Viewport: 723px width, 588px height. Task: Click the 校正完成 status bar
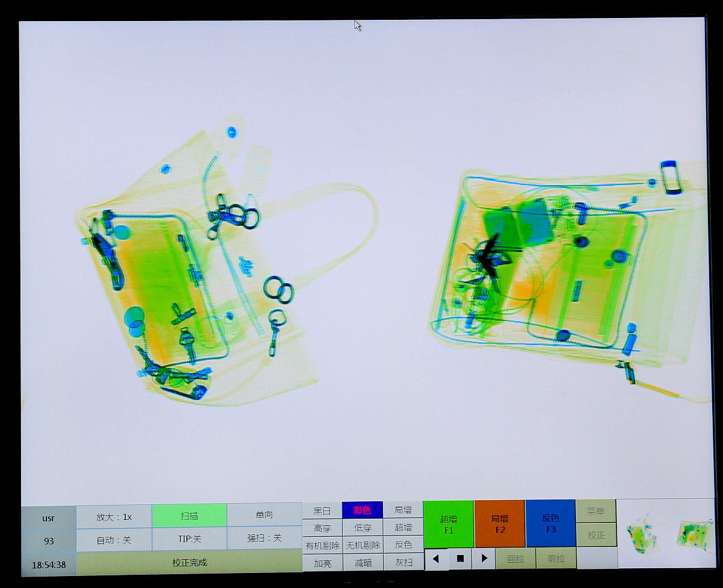(189, 562)
